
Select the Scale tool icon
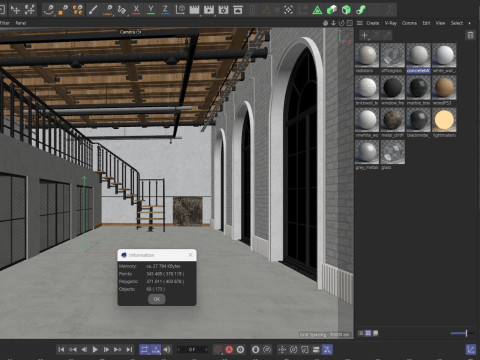30,10
